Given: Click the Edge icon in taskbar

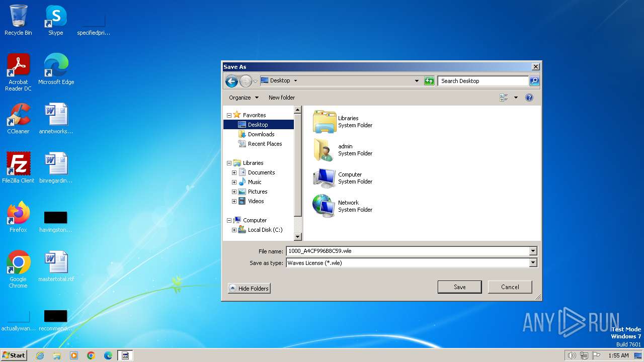Looking at the screenshot, I should [108, 355].
